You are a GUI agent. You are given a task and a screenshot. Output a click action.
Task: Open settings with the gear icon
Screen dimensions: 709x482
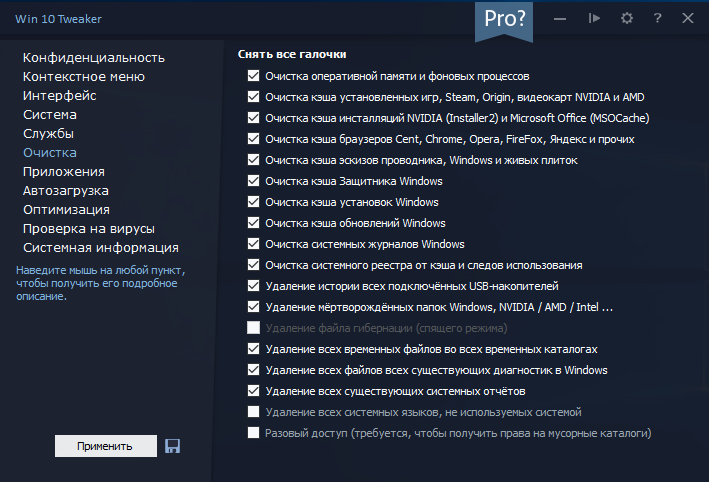627,18
